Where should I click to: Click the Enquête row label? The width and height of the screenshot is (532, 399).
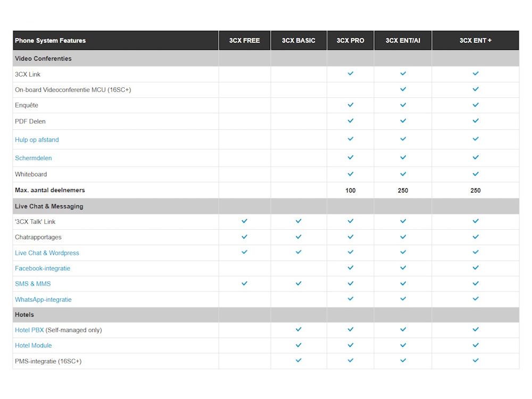(27, 105)
